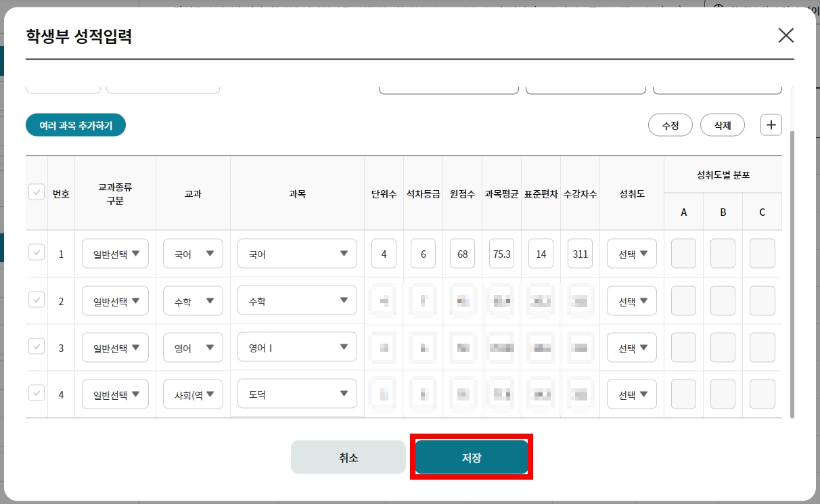Image resolution: width=820 pixels, height=504 pixels.
Task: Open 성취도 선택 dropdown in row 2
Action: point(632,301)
